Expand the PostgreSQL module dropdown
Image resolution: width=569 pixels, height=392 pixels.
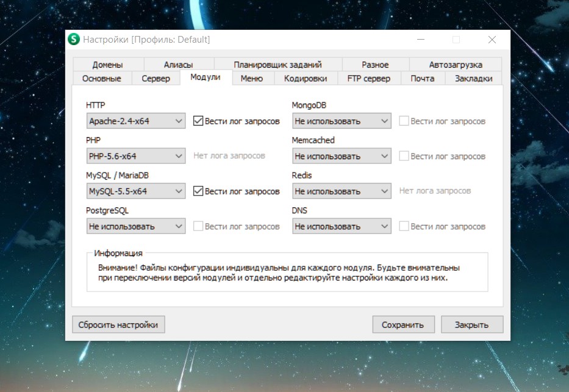tap(135, 226)
